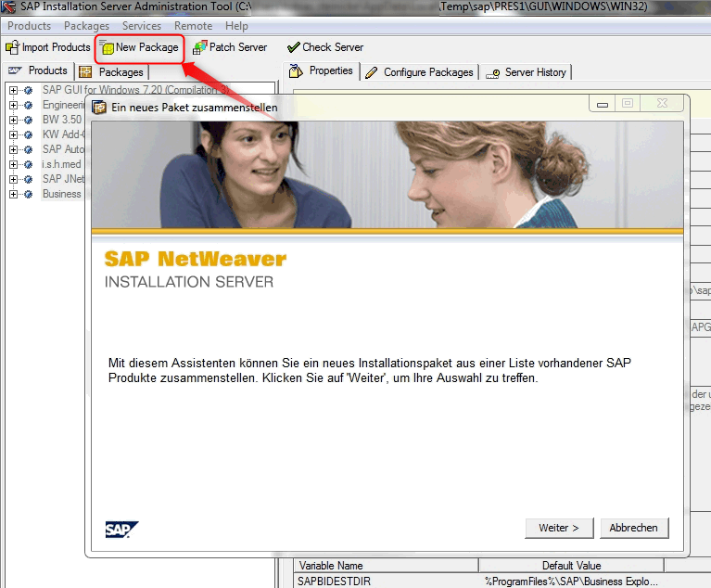Click the Import Products toolbar icon
Viewport: 711px width, 588px height.
(x=12, y=47)
